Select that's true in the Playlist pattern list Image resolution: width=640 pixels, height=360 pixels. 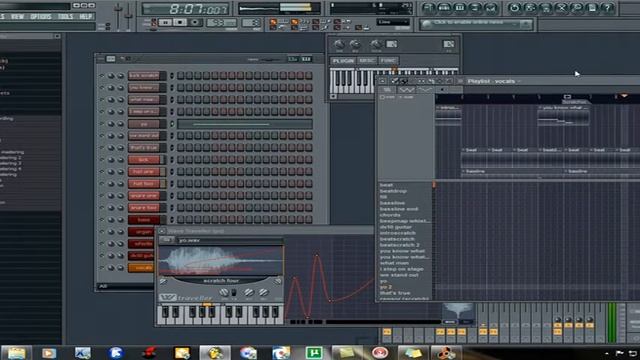pos(394,293)
